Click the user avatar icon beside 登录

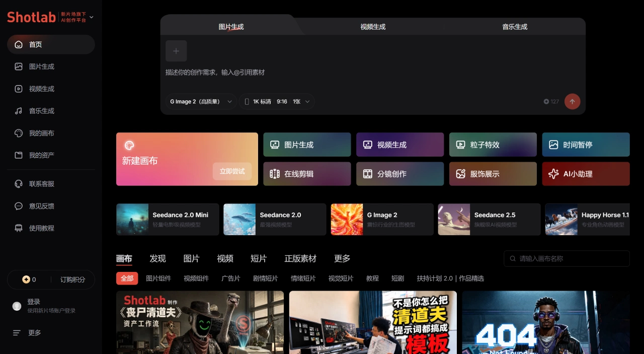coord(17,306)
